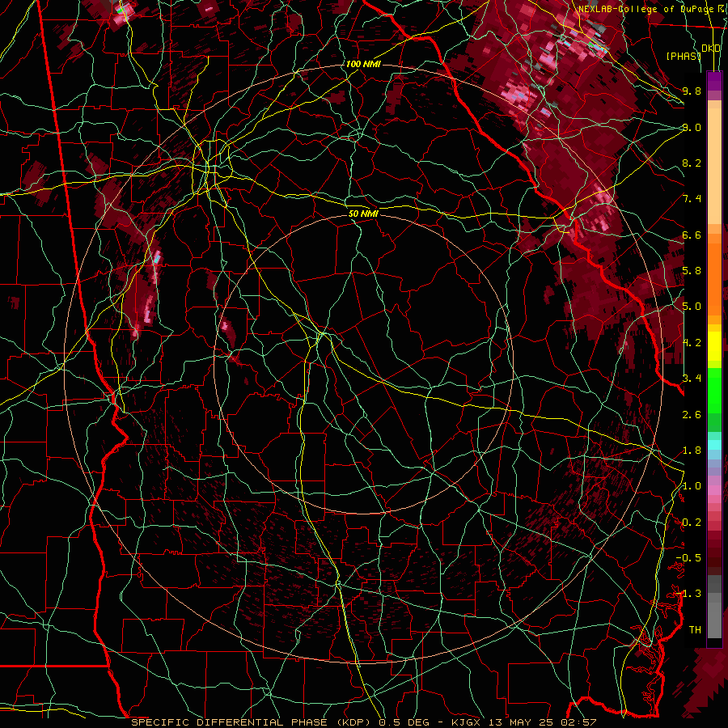The width and height of the screenshot is (728, 728).
Task: Click the 8.2 scale label
Action: point(692,163)
